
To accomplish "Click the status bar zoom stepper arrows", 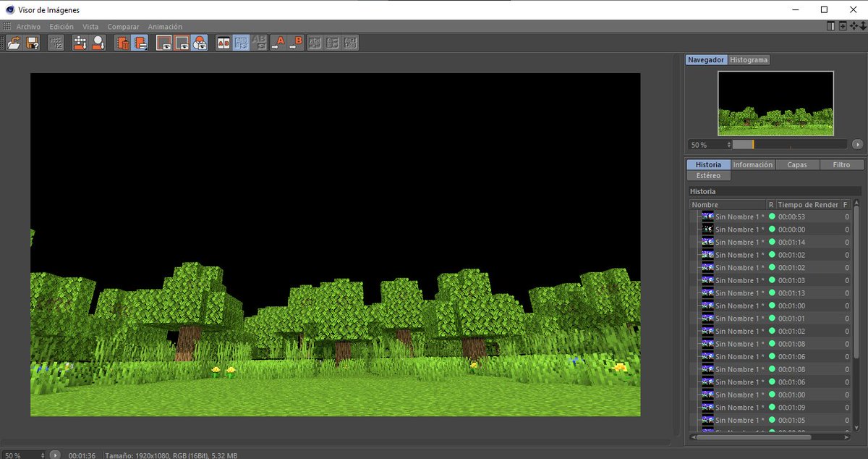I will [43, 455].
